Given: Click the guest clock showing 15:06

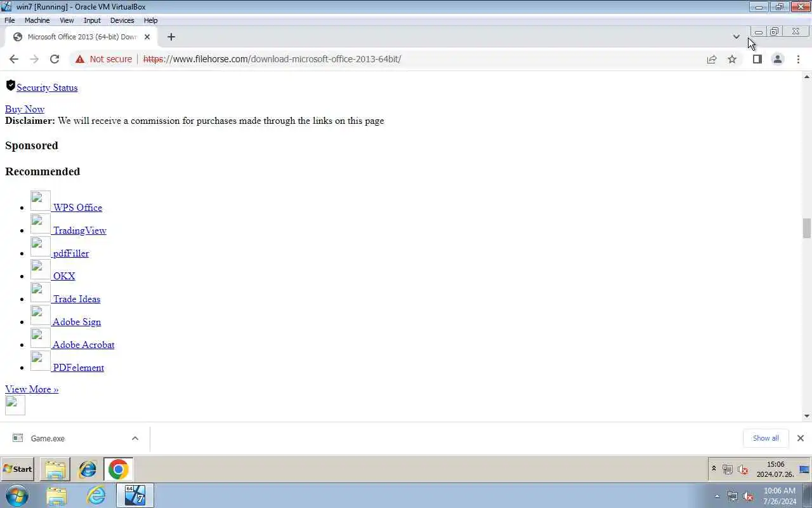Looking at the screenshot, I should 775,469.
